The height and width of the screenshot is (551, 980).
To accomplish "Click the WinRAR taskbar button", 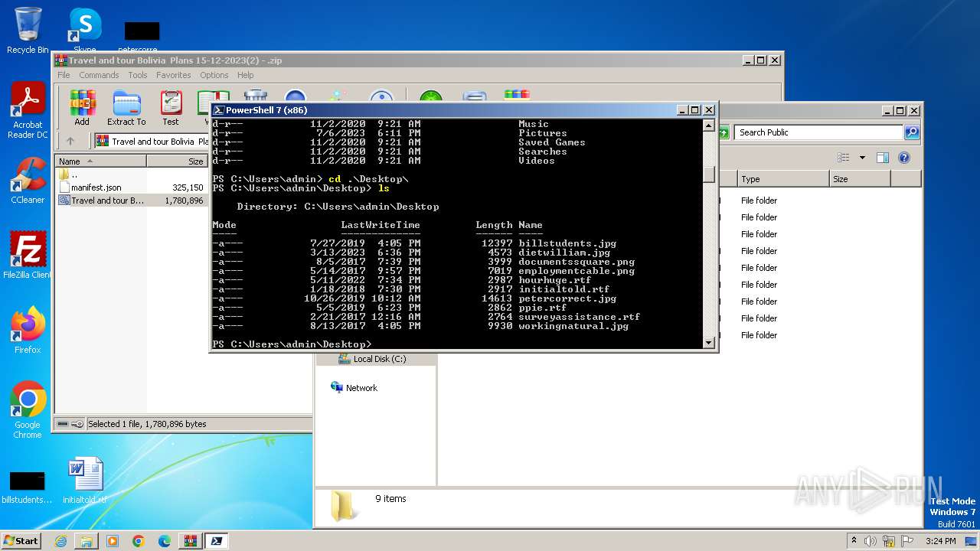I will click(191, 541).
